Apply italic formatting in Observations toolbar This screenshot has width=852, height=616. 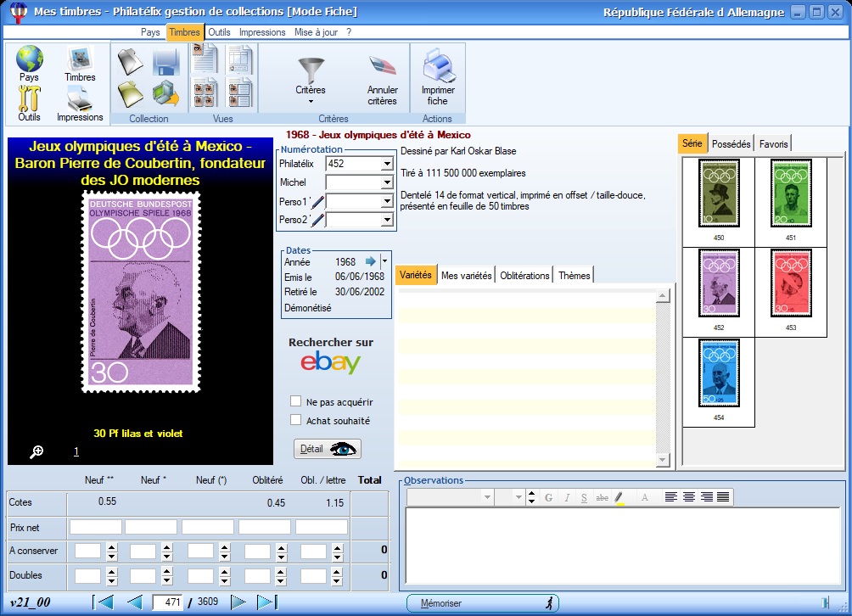(567, 497)
